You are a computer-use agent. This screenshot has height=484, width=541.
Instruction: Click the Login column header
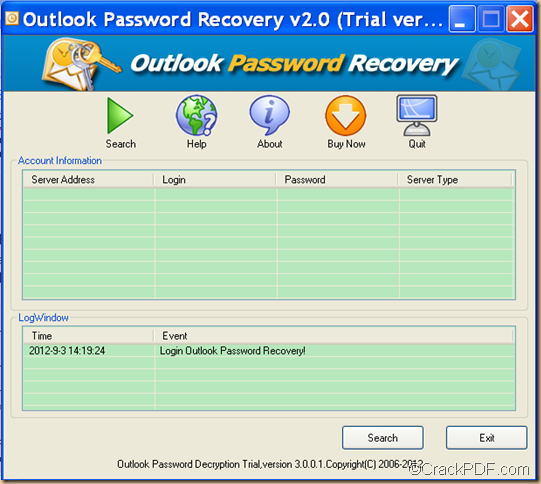coord(215,180)
